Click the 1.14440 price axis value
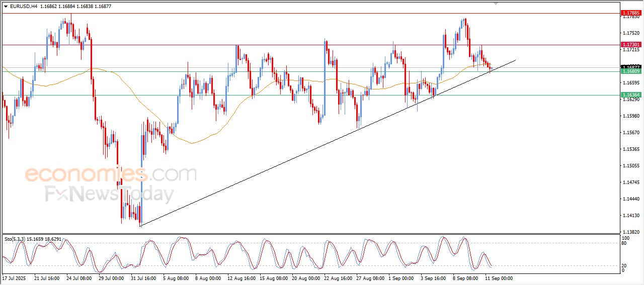This screenshot has height=285, width=644. [x=631, y=199]
